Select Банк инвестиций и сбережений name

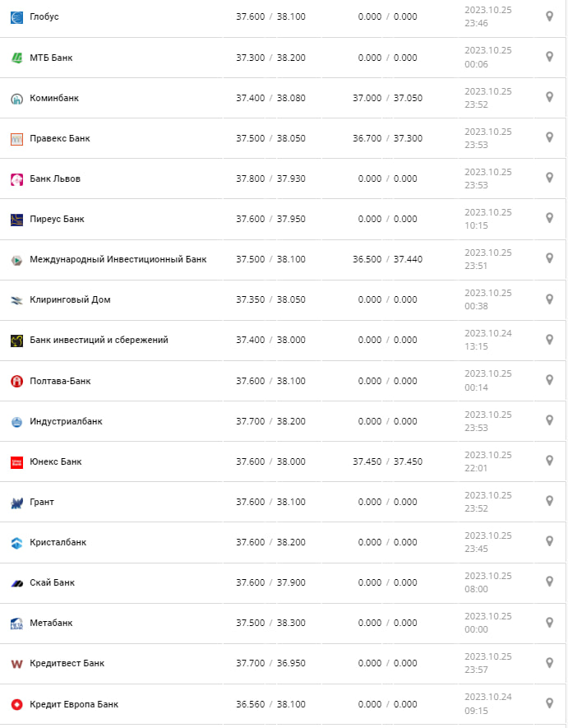click(99, 341)
